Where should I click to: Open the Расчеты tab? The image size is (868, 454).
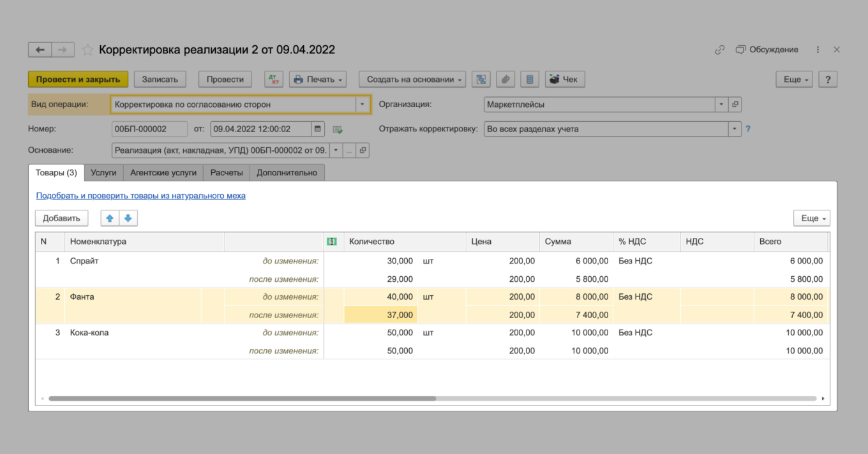point(227,172)
